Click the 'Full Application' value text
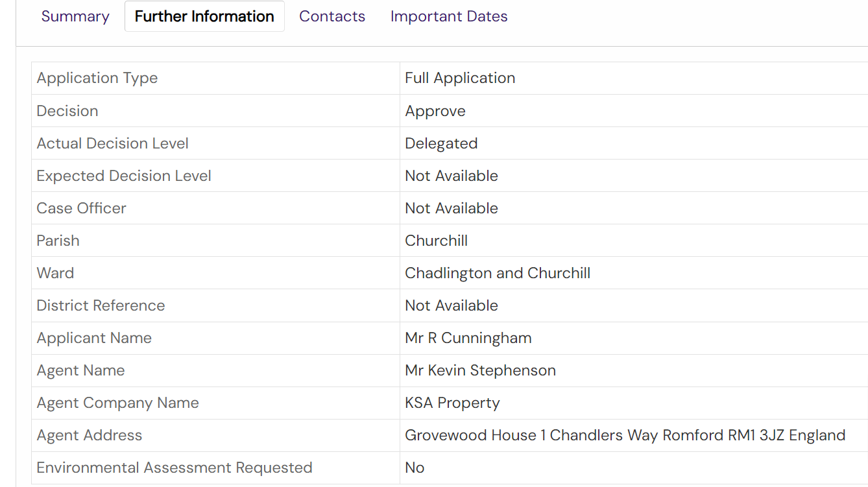The width and height of the screenshot is (868, 487). tap(460, 78)
